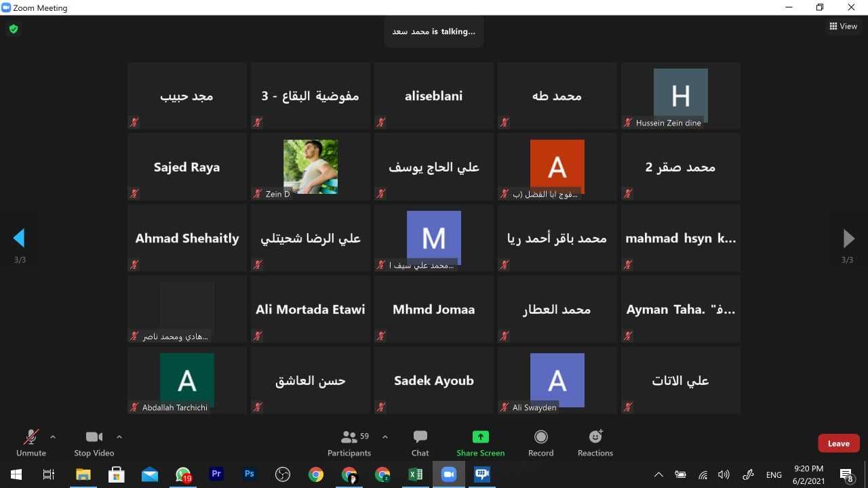Select the Zein D participant video tile

click(311, 167)
